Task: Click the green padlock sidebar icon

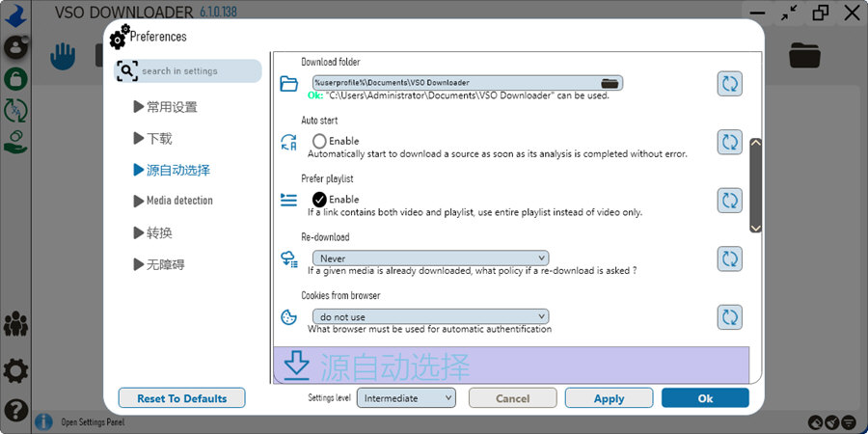Action: click(15, 79)
